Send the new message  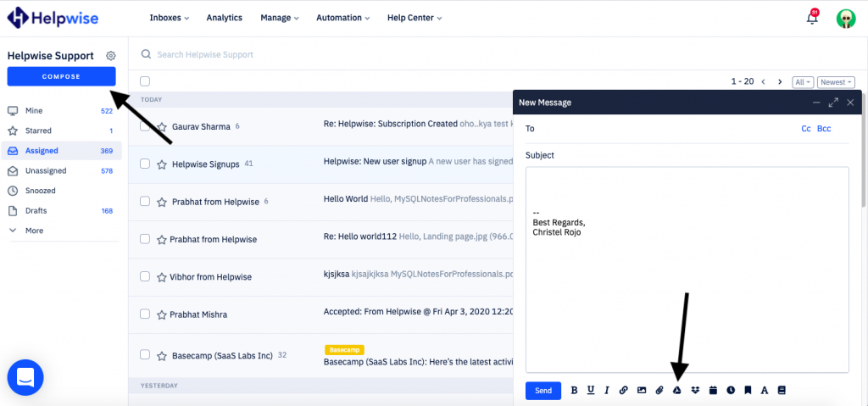coord(543,391)
